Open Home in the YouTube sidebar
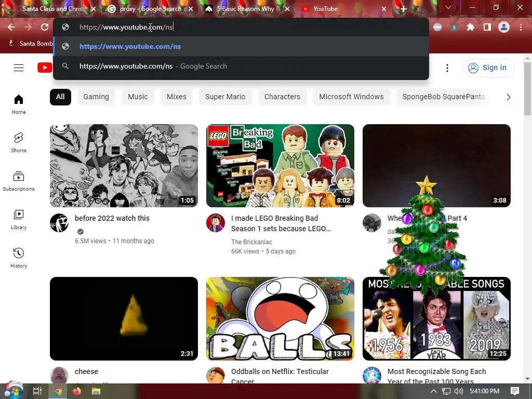This screenshot has height=399, width=532. click(19, 104)
